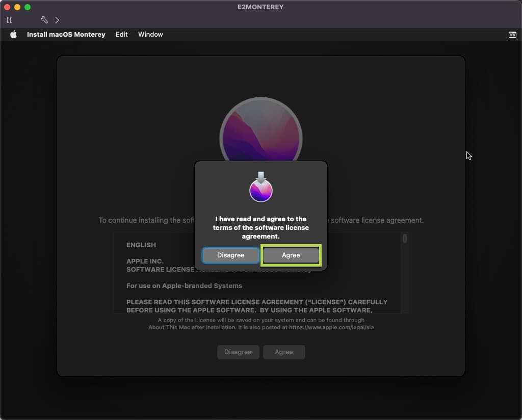Open the Window menu
The height and width of the screenshot is (420, 522).
[150, 35]
